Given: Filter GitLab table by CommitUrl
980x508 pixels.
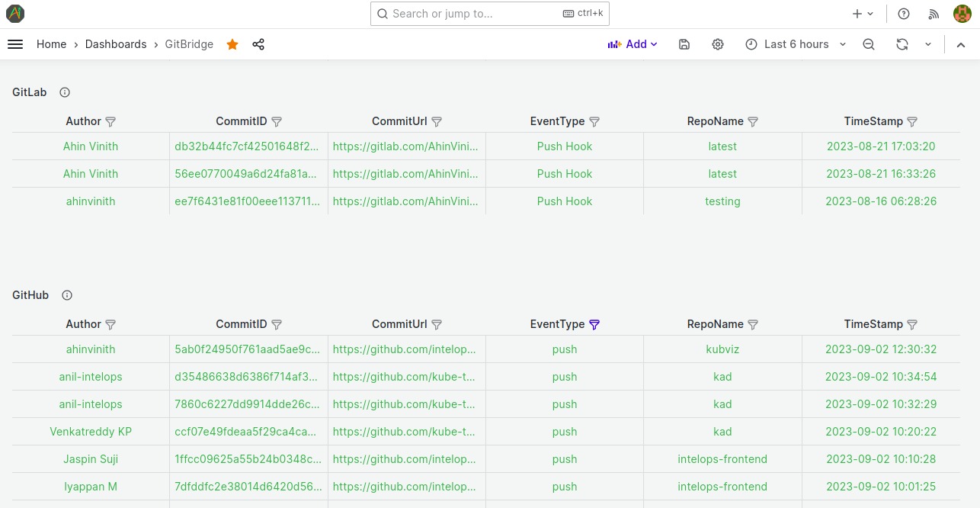Looking at the screenshot, I should click(x=437, y=121).
